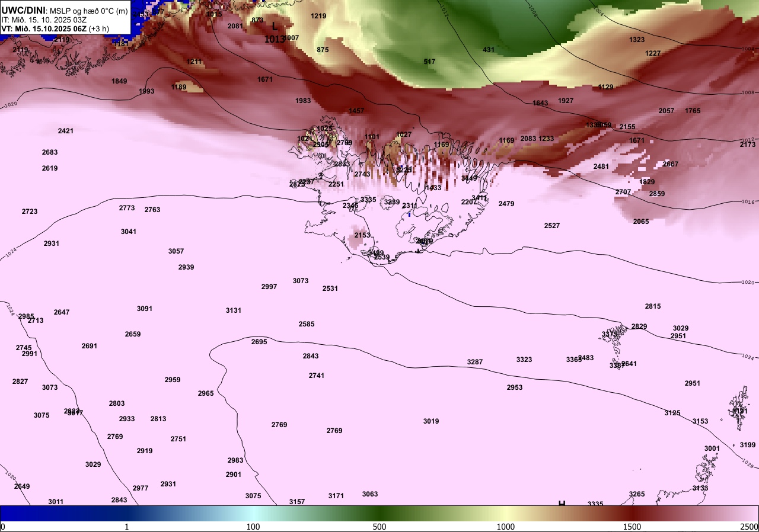
Task: Click the freezing level value 1643
Action: [540, 103]
